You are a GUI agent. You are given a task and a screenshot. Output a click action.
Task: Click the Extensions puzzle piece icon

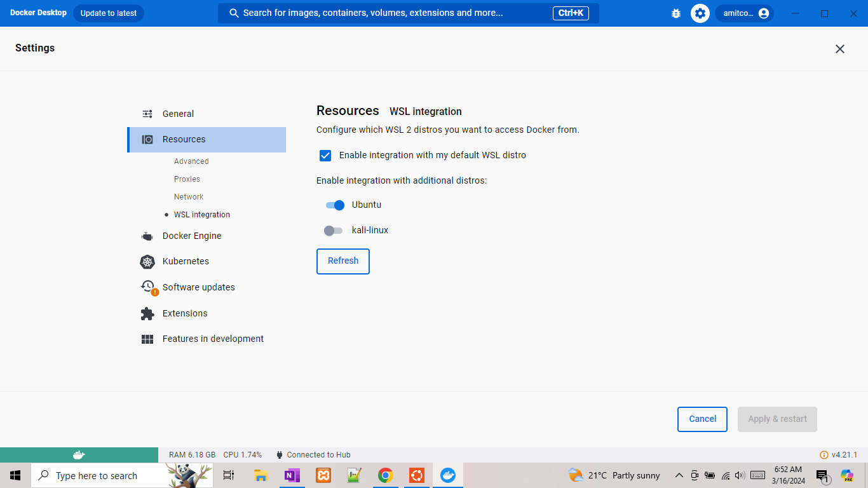pyautogui.click(x=147, y=314)
